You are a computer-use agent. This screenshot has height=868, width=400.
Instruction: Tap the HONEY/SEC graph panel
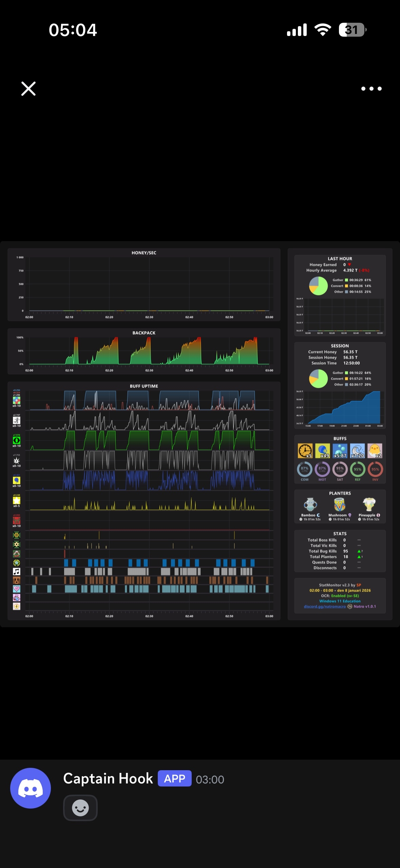(x=144, y=285)
